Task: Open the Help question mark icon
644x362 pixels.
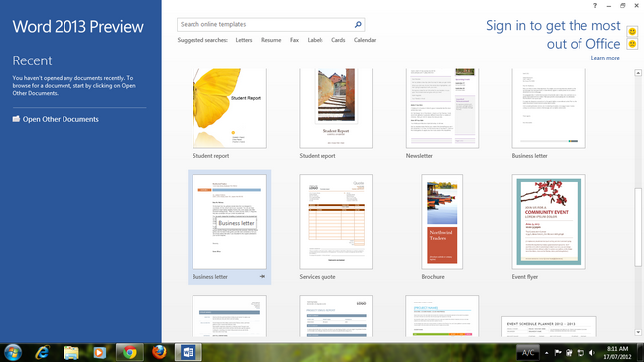Action: [x=595, y=5]
